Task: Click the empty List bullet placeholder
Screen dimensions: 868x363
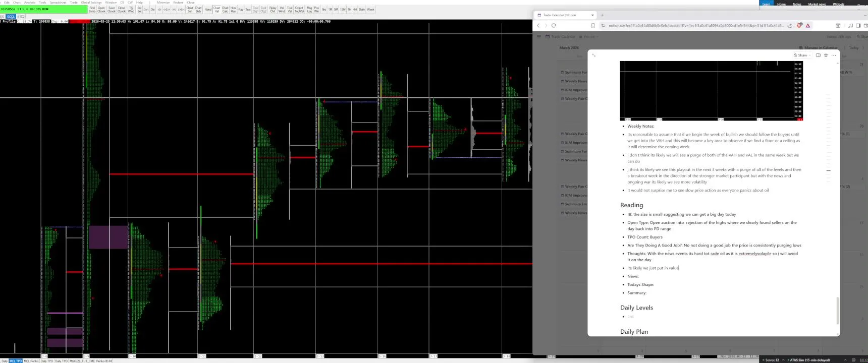Action: 630,317
